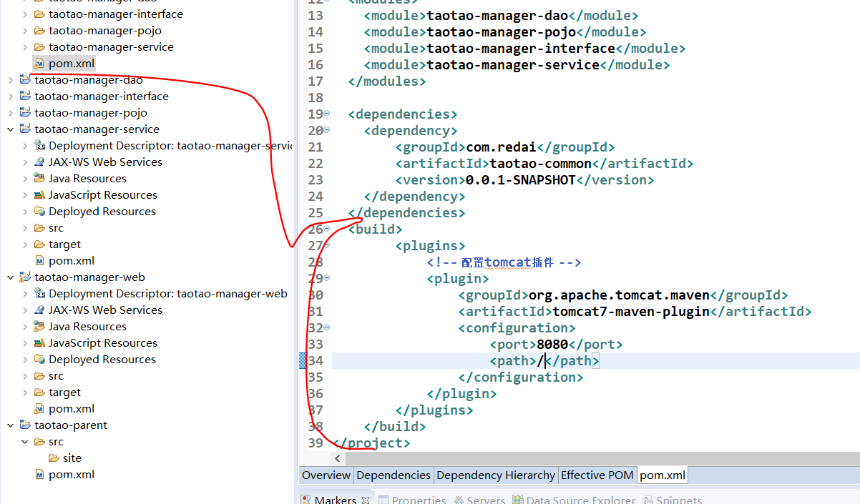Click the Markers view icon
860x504 pixels.
306,500
